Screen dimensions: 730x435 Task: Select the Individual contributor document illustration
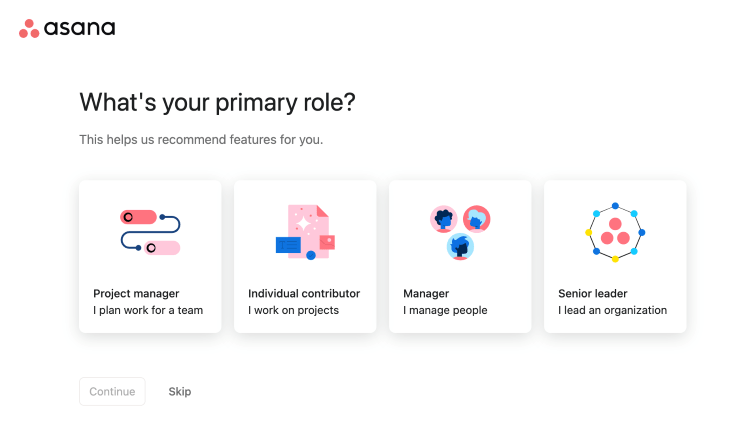pos(305,232)
